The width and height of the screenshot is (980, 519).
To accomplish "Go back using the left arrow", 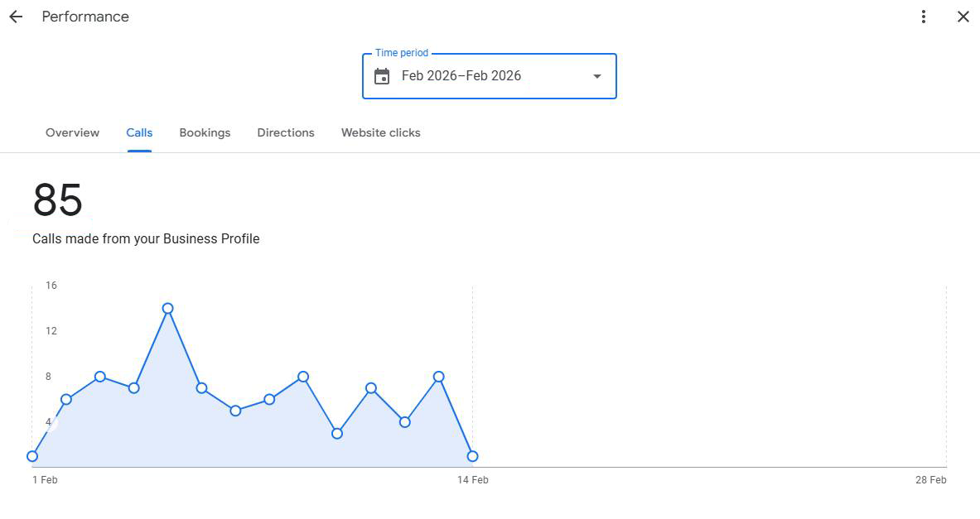I will click(16, 17).
